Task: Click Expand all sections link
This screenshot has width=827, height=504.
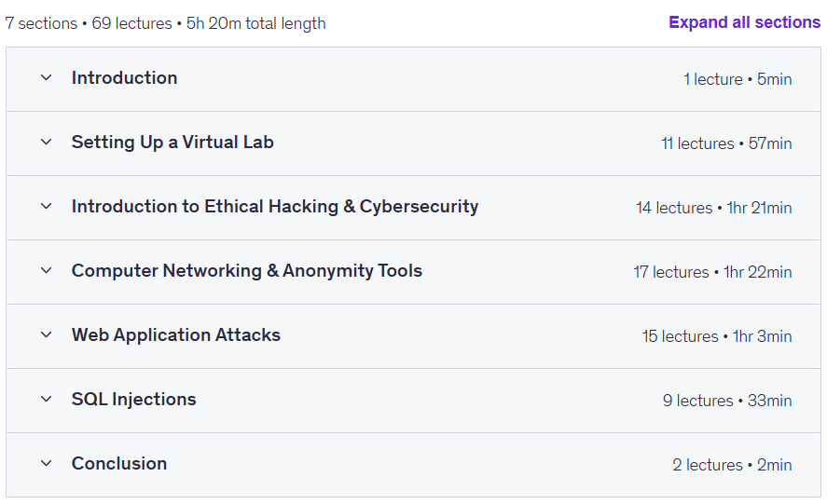Action: point(744,22)
